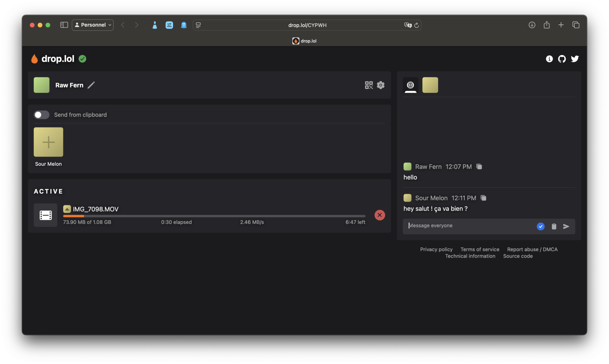
Task: Click the ghost extension icon
Action: [x=184, y=25]
